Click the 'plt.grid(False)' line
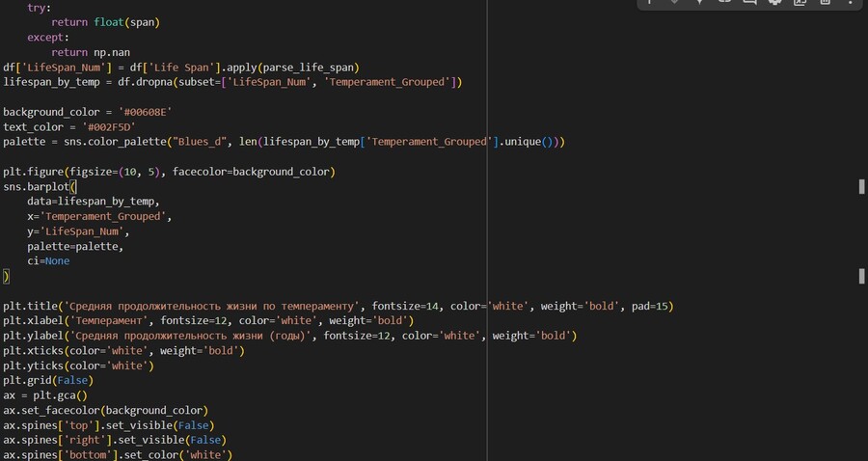The image size is (868, 461). pyautogui.click(x=48, y=381)
